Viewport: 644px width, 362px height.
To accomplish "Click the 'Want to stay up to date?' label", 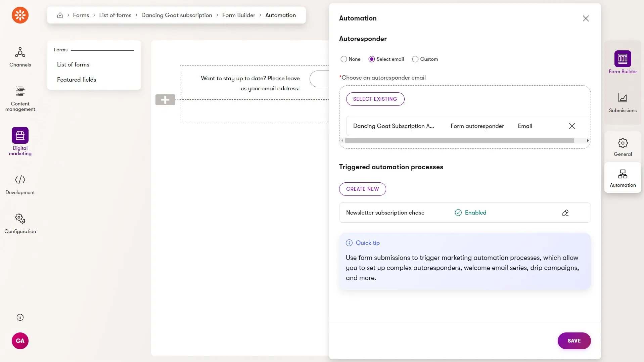I will tap(250, 83).
